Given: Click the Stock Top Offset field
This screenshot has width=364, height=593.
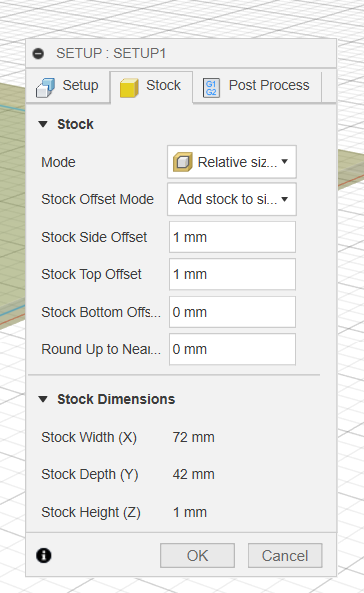Looking at the screenshot, I should [232, 274].
